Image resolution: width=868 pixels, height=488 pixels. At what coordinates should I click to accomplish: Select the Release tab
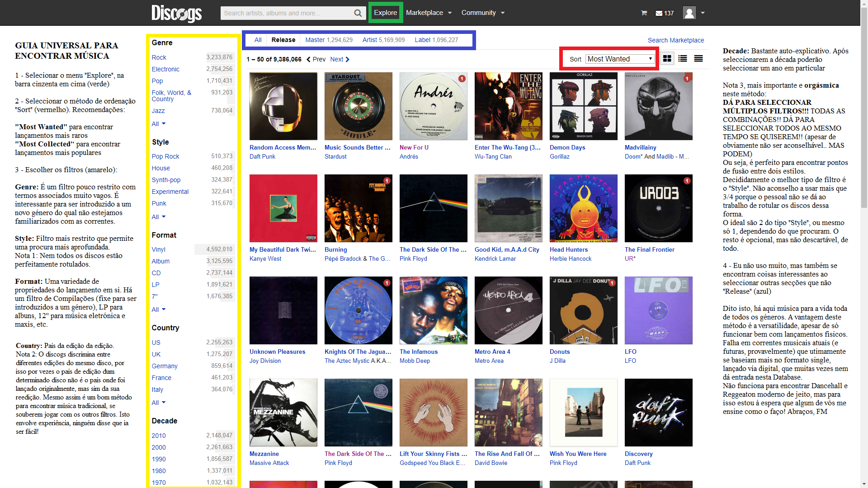click(x=283, y=40)
